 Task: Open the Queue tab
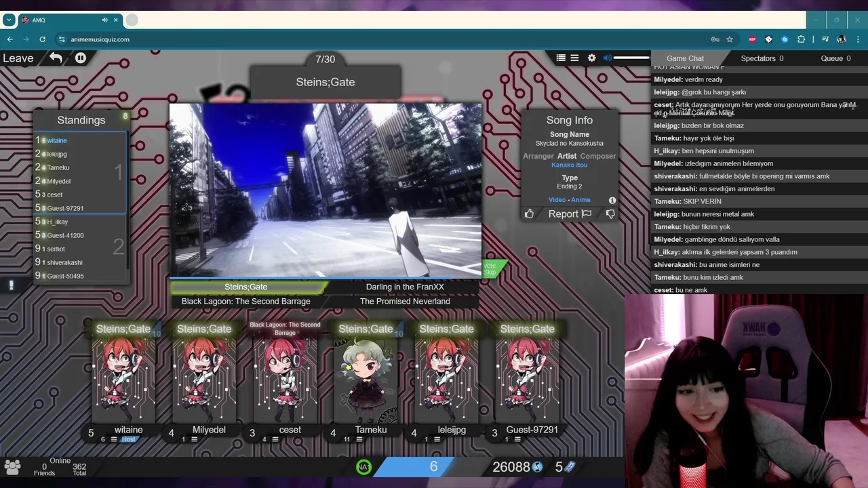click(835, 58)
